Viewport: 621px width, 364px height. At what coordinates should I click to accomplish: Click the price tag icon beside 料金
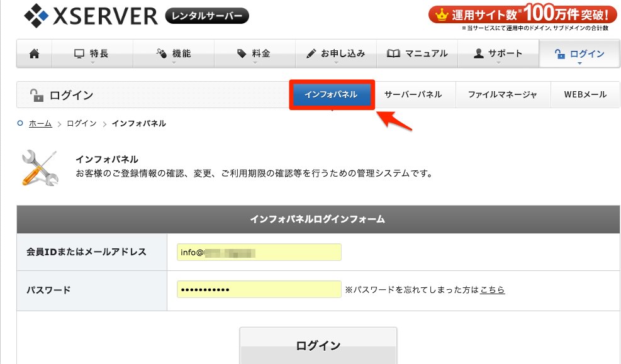pyautogui.click(x=242, y=53)
